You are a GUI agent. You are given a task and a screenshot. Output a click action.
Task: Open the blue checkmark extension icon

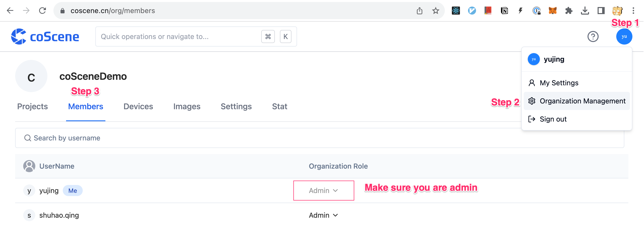tap(472, 11)
